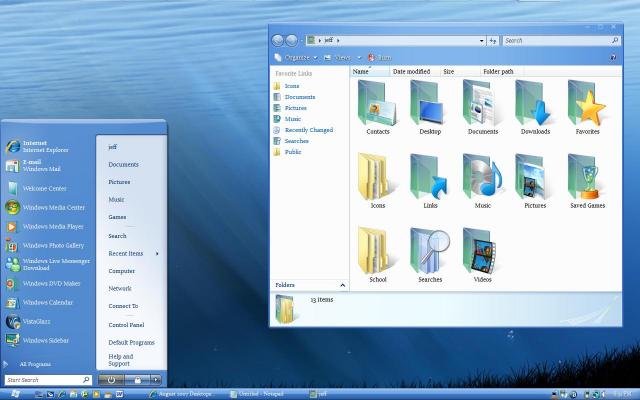The height and width of the screenshot is (400, 640).
Task: Open Searches favorite link in sidebar
Action: click(291, 141)
